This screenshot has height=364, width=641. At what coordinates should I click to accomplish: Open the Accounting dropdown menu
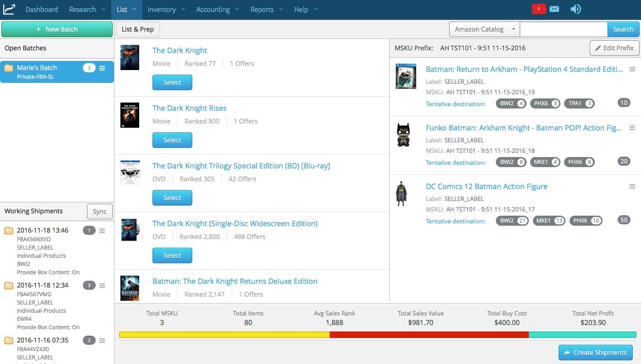click(217, 9)
